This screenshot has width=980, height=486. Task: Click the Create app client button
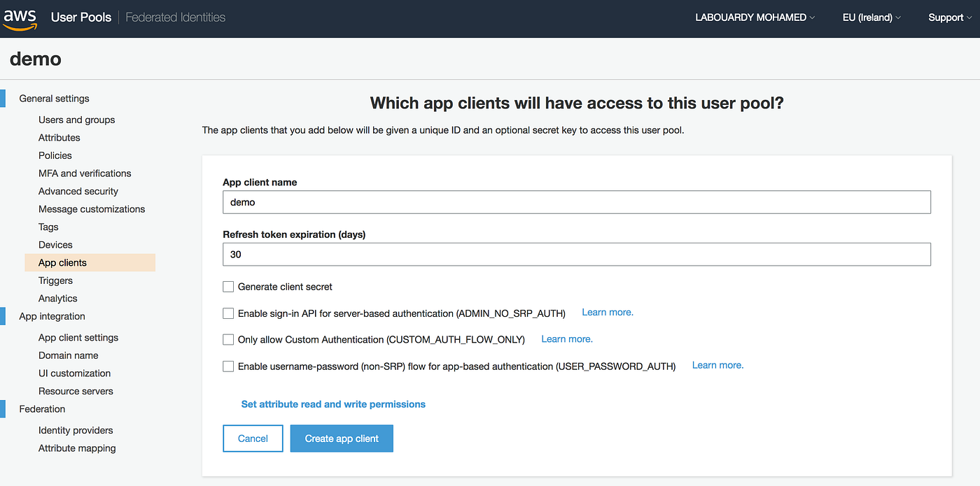[342, 438]
